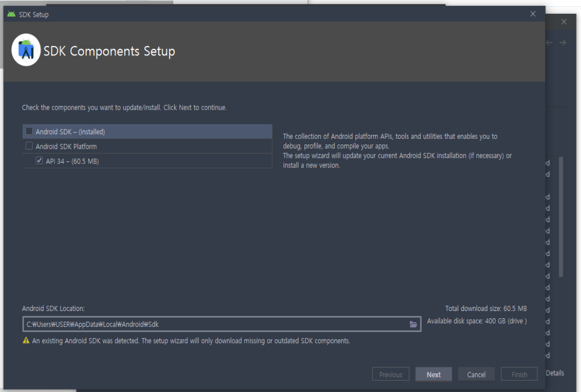Viewport: 581px width, 392px height.
Task: Check the Android SDK Platform checkbox
Action: (29, 146)
